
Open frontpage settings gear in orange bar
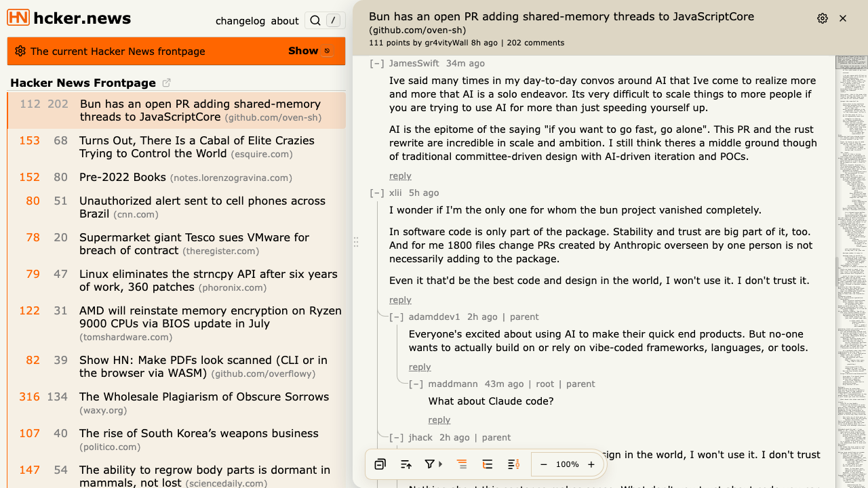pos(20,51)
